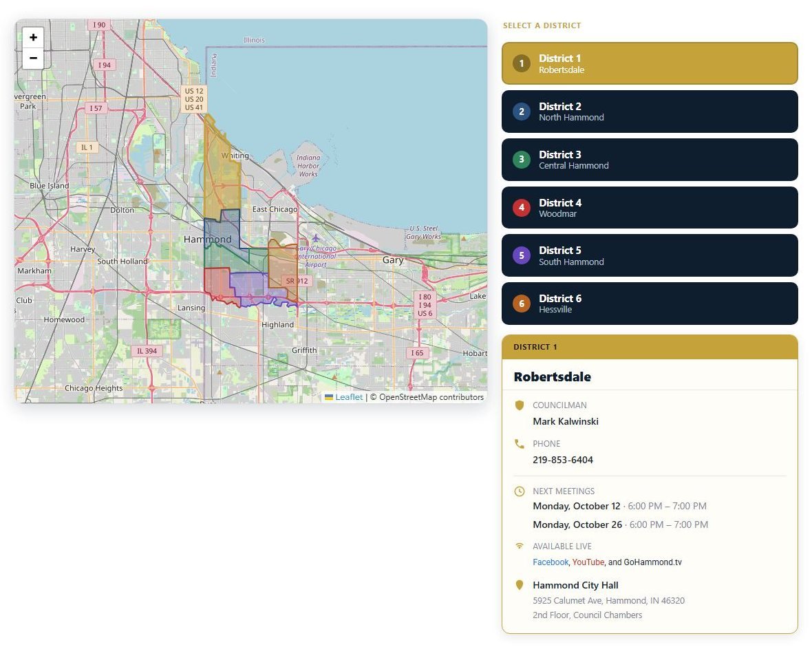Click the Gary/Chicago airport icon on map
Image resolution: width=812 pixels, height=647 pixels.
click(x=315, y=238)
